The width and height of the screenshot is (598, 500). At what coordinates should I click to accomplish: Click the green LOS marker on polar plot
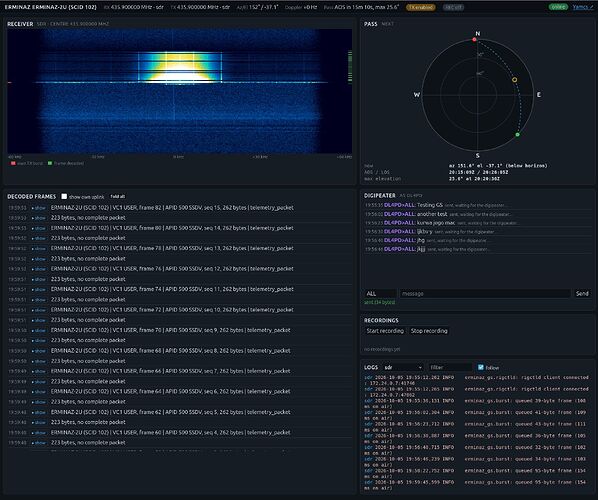(518, 135)
